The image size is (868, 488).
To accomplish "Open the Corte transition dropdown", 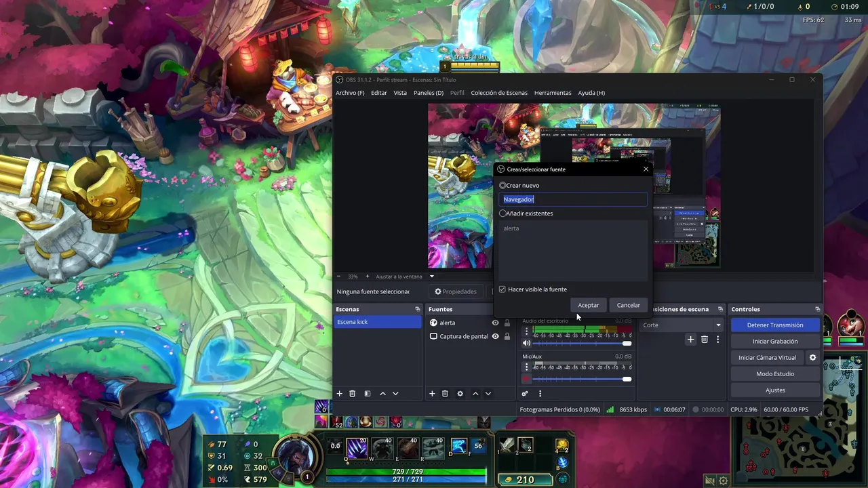I will (682, 325).
